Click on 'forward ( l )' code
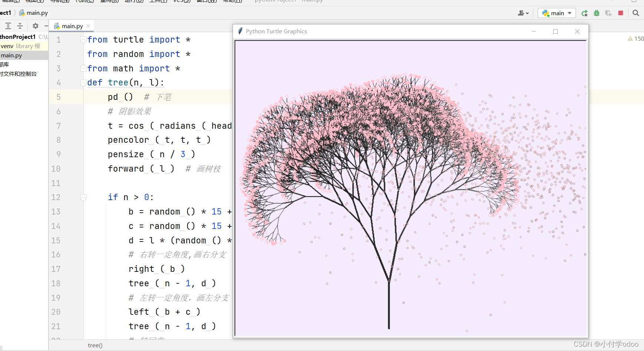Image resolution: width=644 pixels, height=351 pixels. point(141,169)
